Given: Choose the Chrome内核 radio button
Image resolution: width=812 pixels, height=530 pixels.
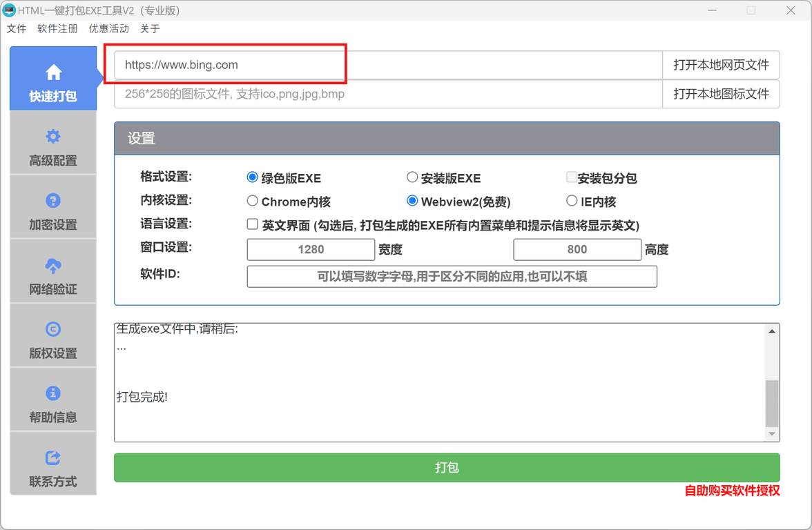Looking at the screenshot, I should [253, 201].
